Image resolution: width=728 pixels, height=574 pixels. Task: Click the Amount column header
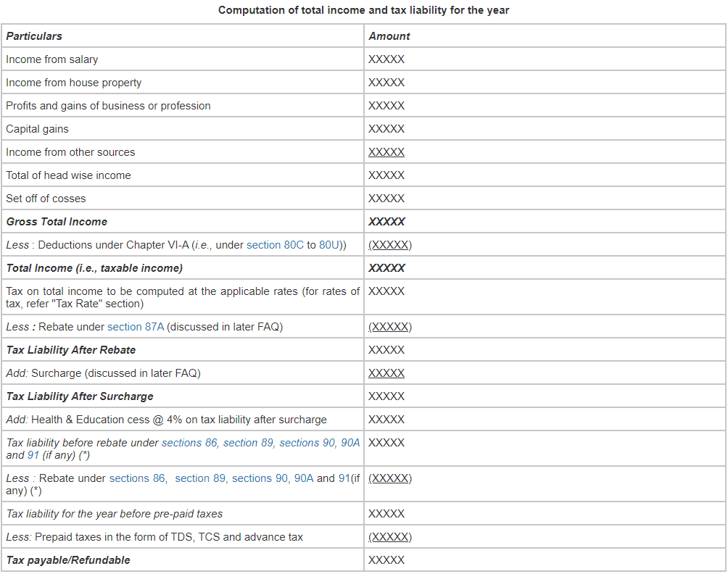click(x=389, y=36)
